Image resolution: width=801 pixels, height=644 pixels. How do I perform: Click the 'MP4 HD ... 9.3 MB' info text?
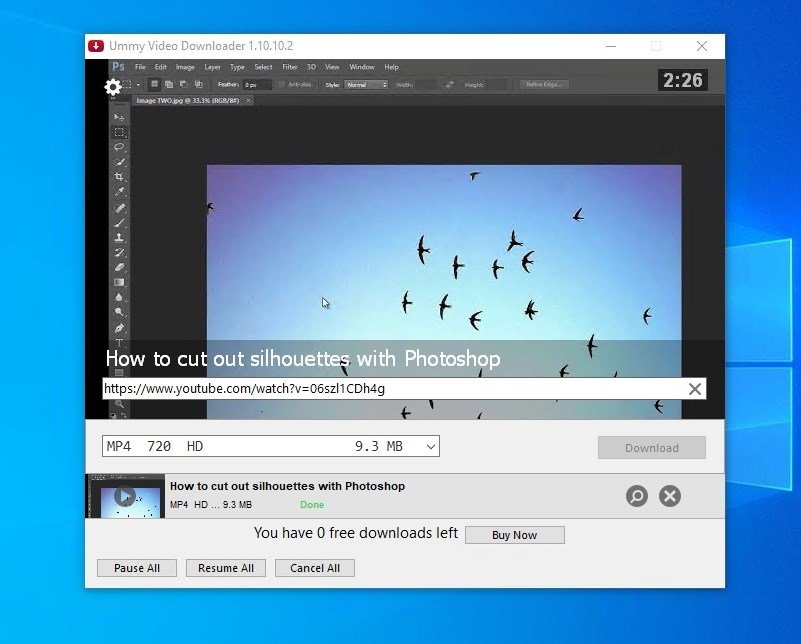coord(211,505)
